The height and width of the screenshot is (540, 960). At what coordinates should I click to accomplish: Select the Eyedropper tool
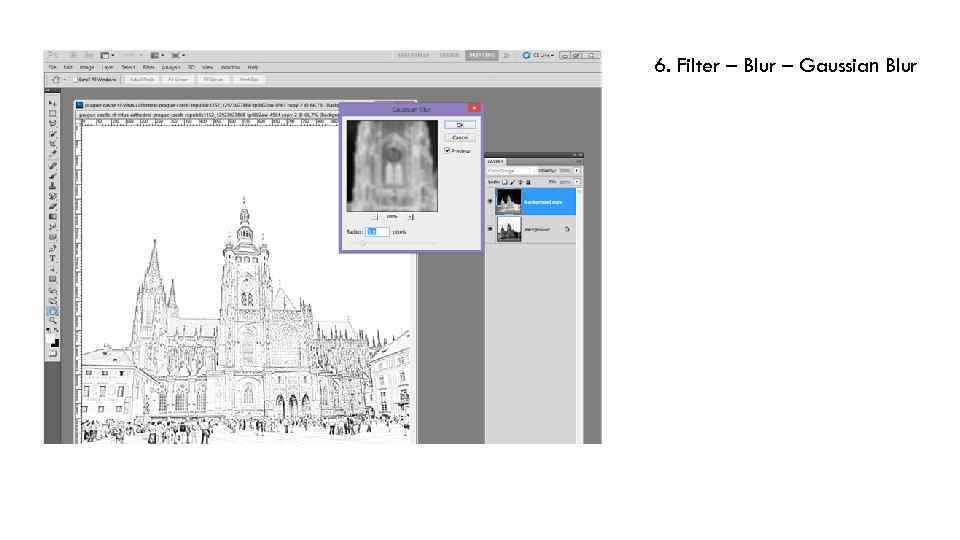point(53,154)
